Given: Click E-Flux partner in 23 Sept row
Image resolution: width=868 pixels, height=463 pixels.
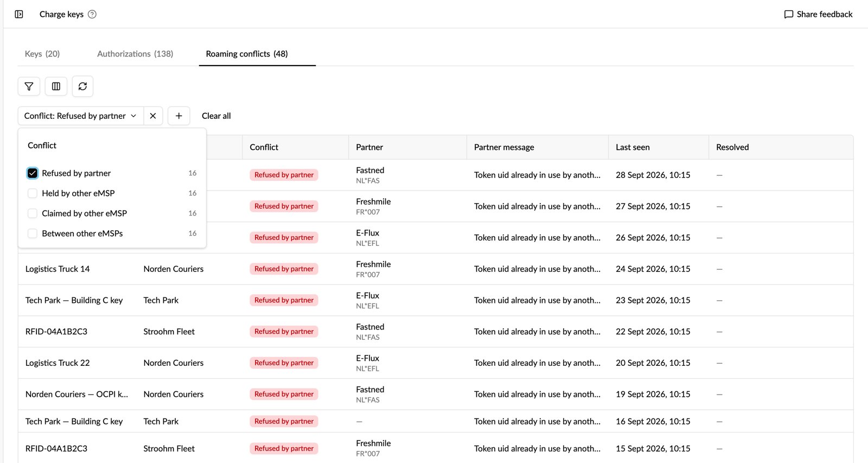Looking at the screenshot, I should tap(368, 296).
